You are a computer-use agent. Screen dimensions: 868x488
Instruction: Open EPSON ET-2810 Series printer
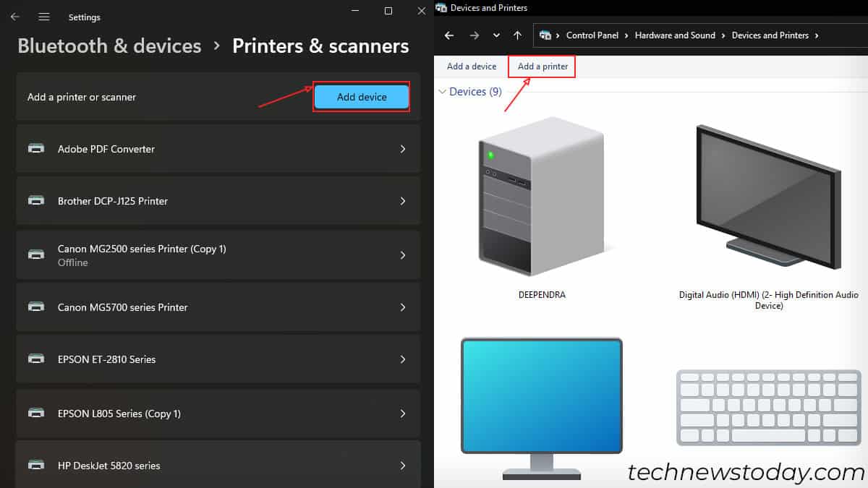(x=218, y=359)
